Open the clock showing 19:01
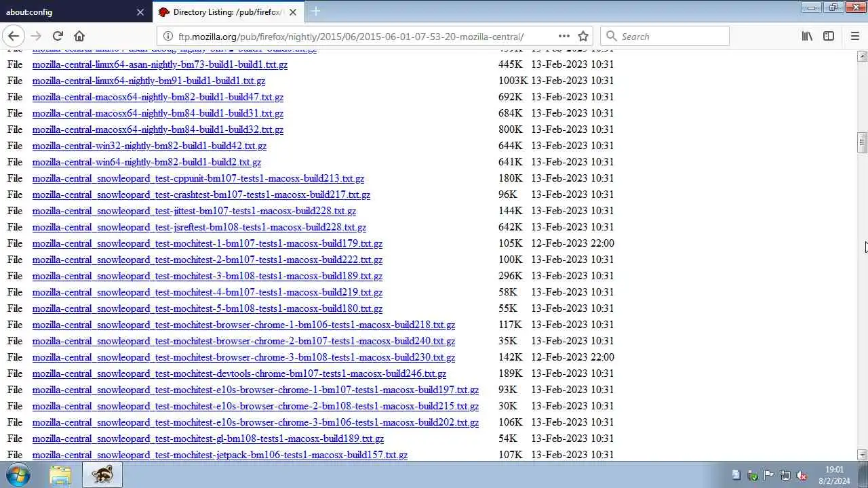Screen dimensions: 868x488 [834, 475]
